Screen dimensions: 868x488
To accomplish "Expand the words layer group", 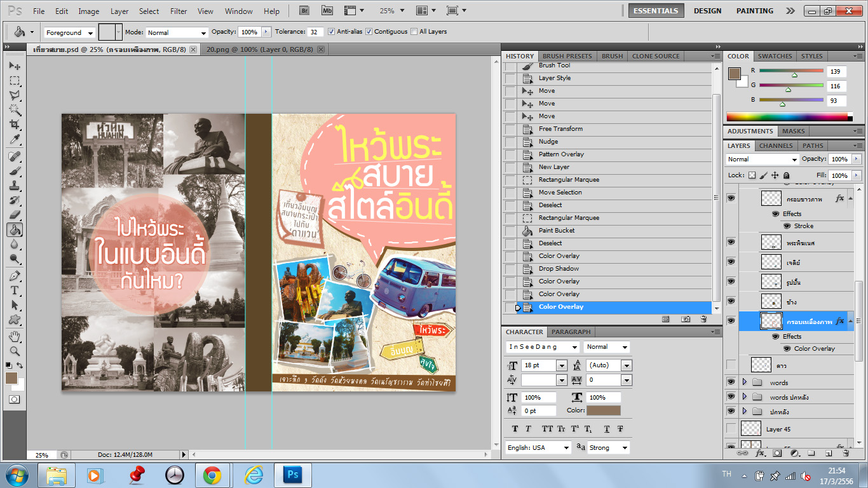I will 744,383.
